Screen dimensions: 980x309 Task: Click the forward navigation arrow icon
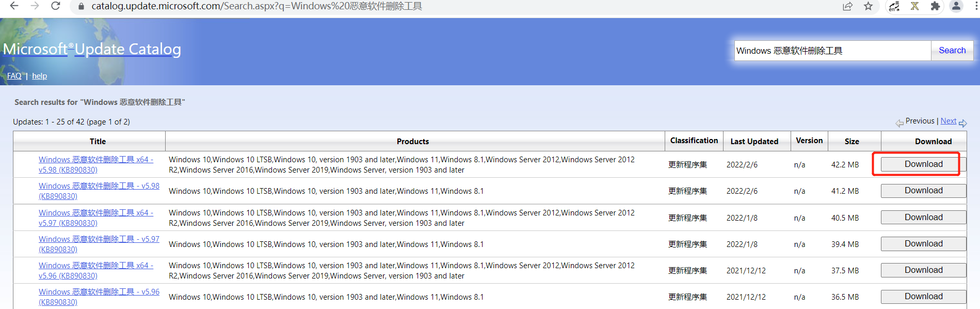coord(35,7)
